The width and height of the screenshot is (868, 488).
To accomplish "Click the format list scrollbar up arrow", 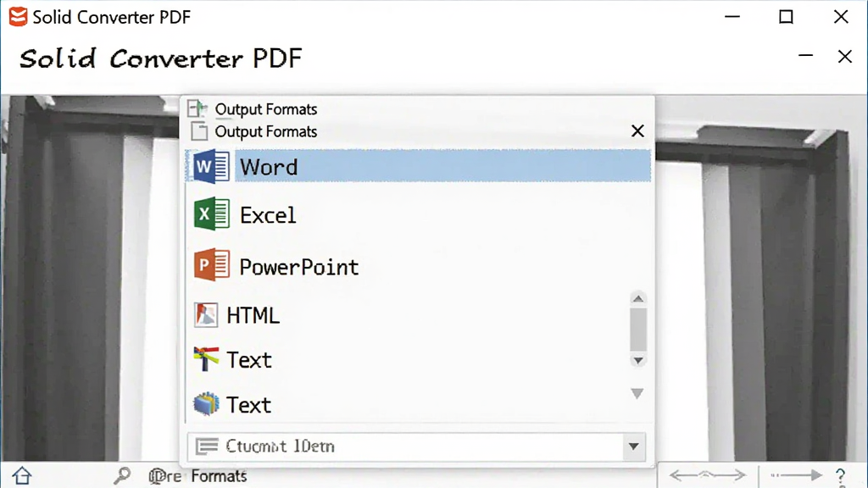I will tap(637, 299).
